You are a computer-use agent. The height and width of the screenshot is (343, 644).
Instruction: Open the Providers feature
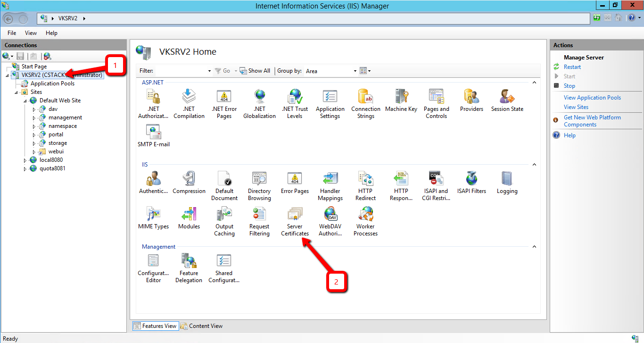[x=471, y=100]
